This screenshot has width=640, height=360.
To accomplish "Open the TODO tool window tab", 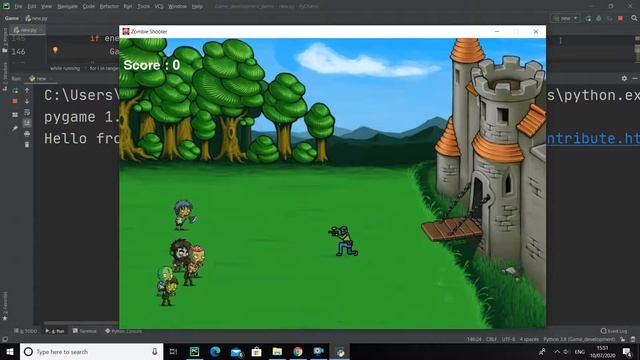I will 26,331.
